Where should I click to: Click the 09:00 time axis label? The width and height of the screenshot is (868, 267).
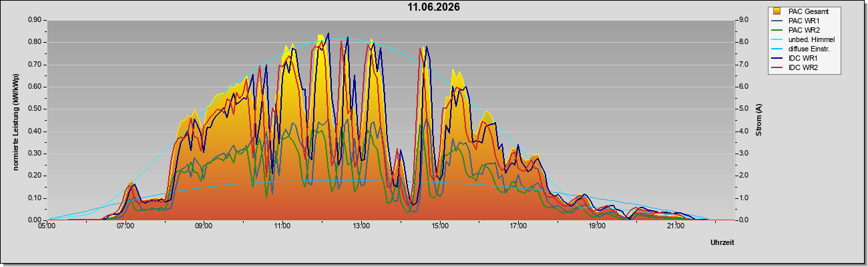(x=204, y=226)
